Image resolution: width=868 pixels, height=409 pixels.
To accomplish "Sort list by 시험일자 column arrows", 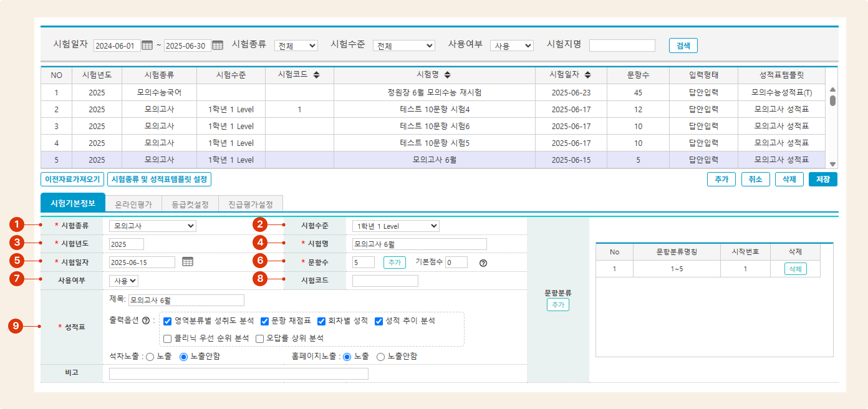I will click(x=587, y=75).
